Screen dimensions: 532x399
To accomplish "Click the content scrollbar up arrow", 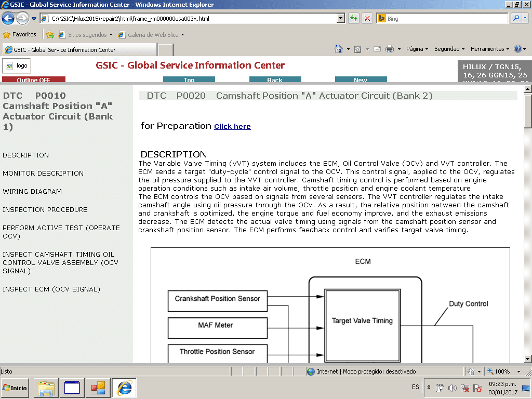I will point(528,89).
